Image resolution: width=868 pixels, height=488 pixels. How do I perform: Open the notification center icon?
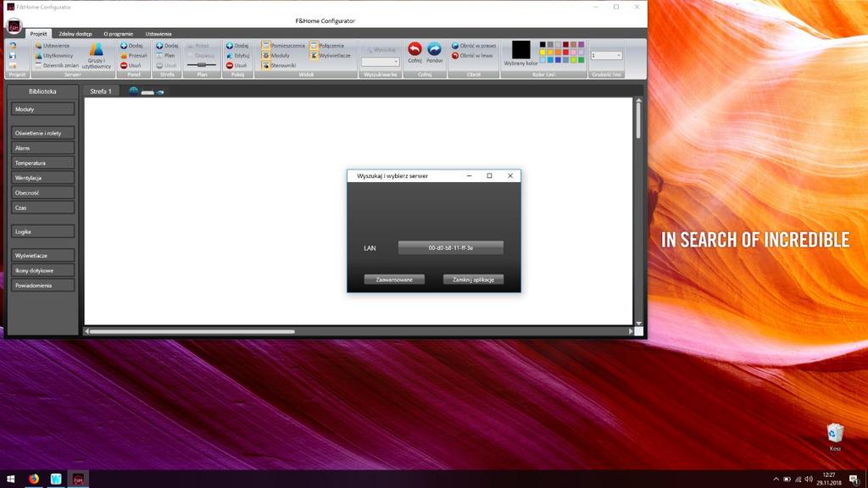coord(854,480)
